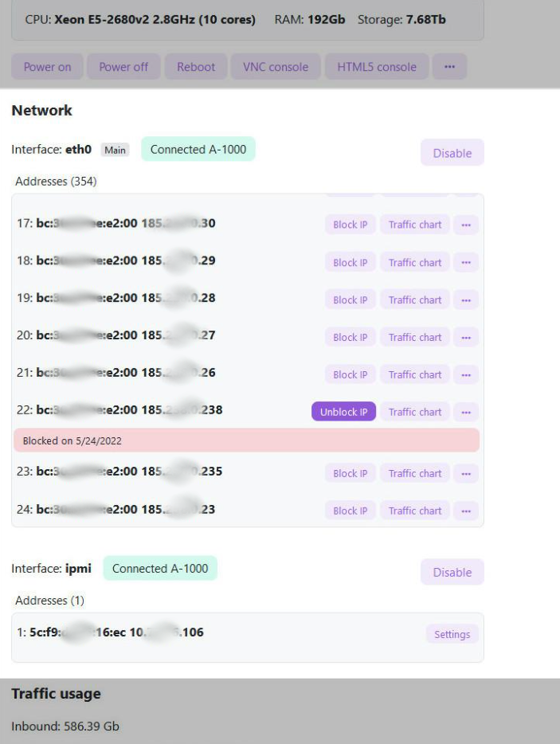Click Power on button
560x744 pixels.
point(47,67)
